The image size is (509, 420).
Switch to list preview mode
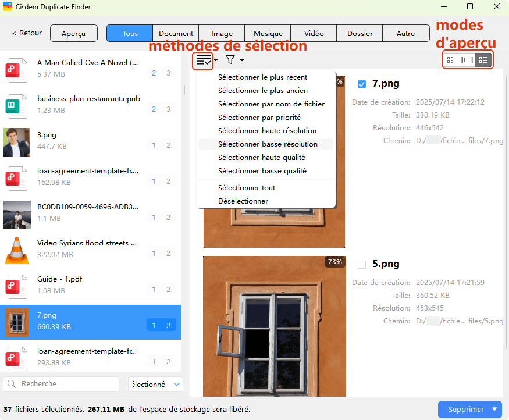(485, 59)
